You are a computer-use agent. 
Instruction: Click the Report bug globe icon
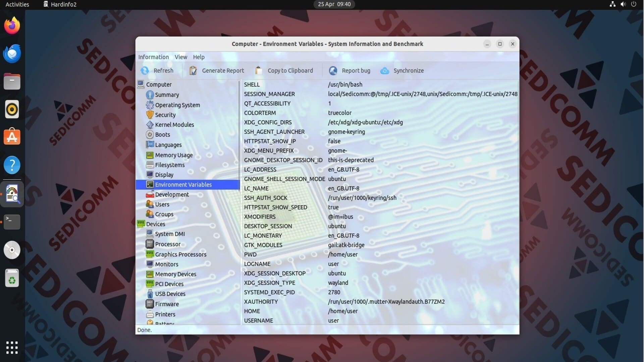[x=333, y=71]
